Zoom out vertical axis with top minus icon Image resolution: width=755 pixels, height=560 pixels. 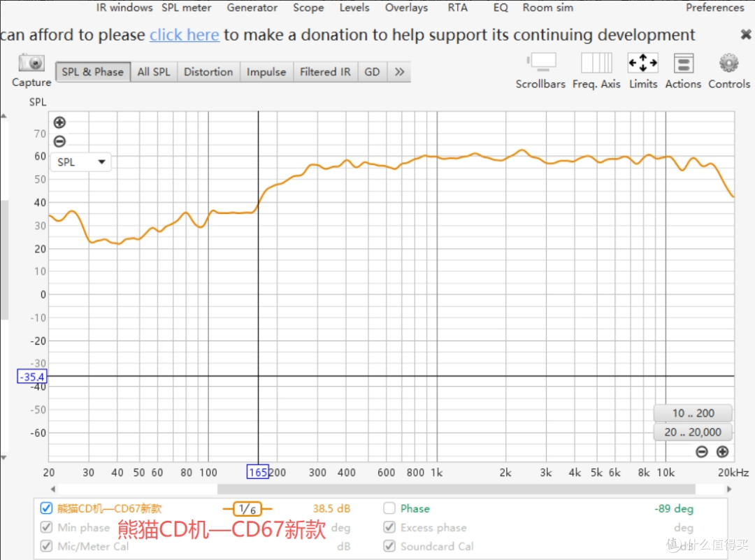[59, 141]
